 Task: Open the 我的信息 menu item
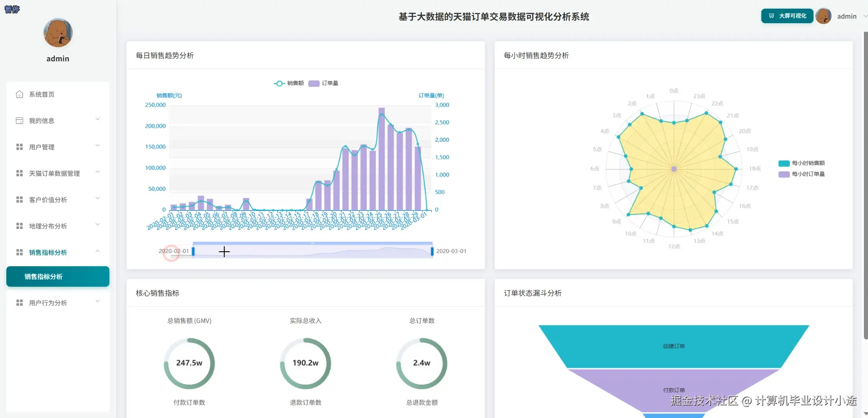58,121
